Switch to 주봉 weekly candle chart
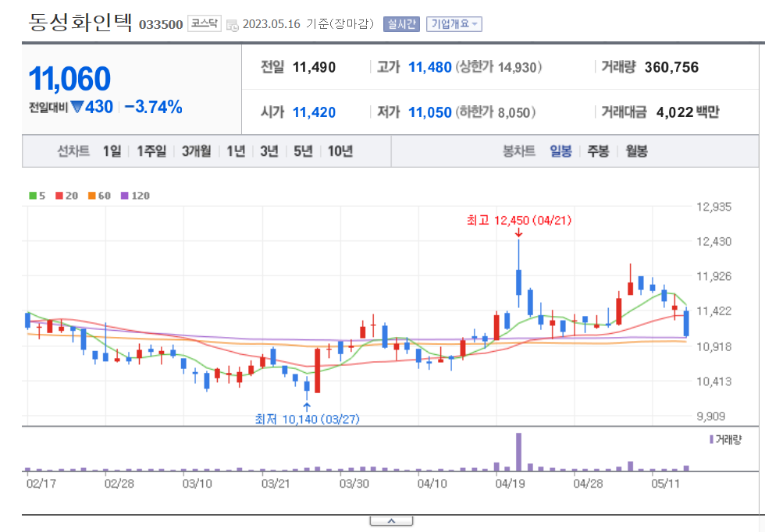 coord(598,151)
